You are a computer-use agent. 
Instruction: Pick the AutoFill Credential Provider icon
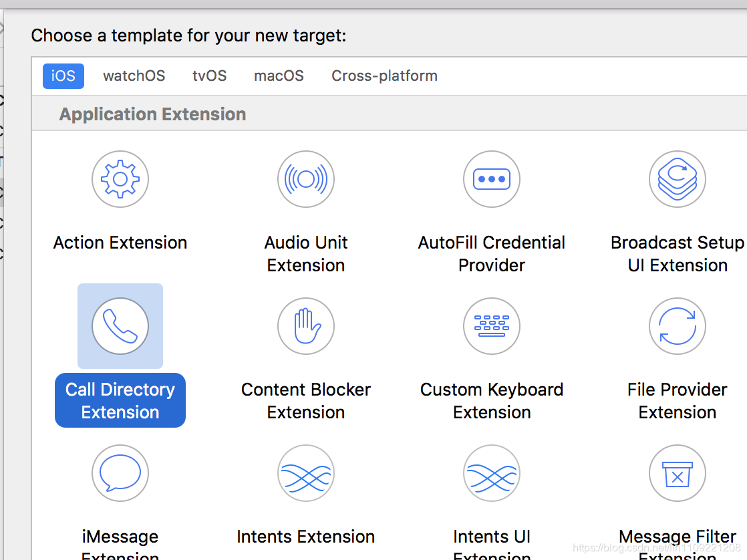492,179
